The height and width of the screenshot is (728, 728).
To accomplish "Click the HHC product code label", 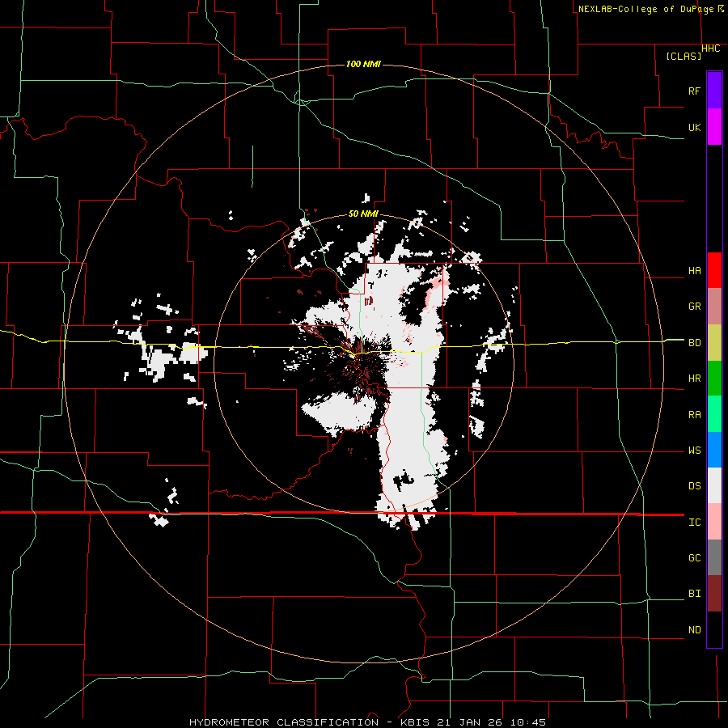I will pyautogui.click(x=710, y=49).
